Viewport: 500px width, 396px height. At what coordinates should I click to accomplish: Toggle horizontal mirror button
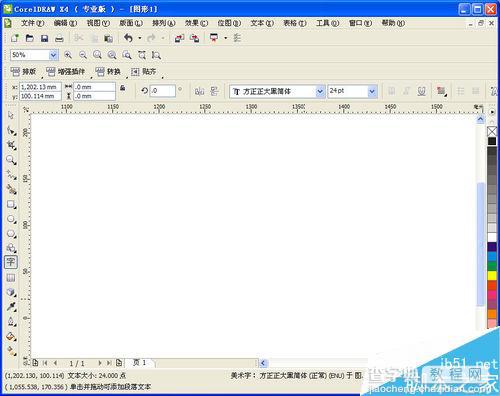[199, 91]
